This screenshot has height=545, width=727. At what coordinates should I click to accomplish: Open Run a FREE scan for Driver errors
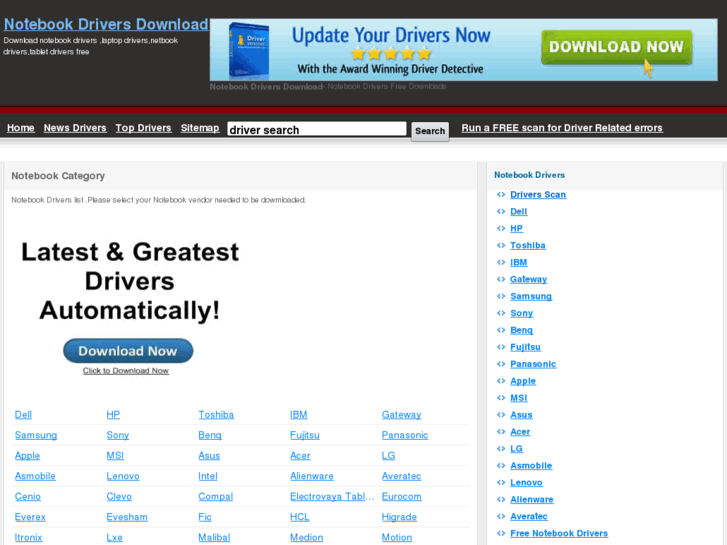[x=562, y=128]
